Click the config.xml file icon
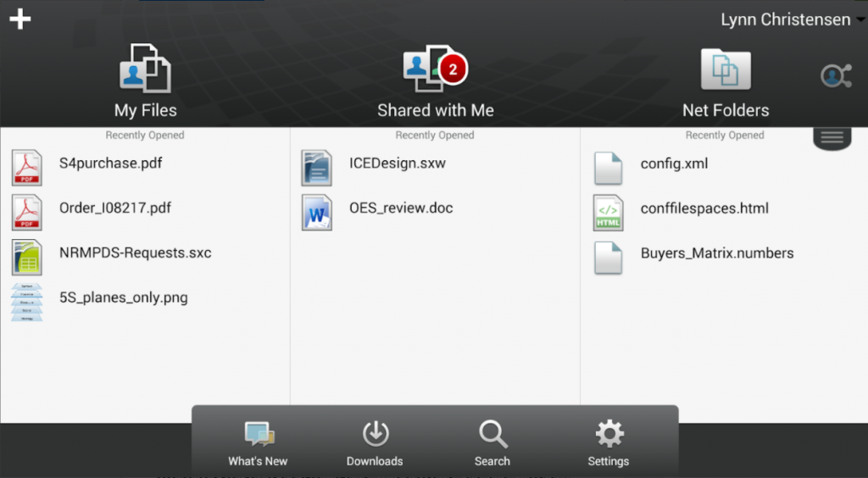 pyautogui.click(x=609, y=168)
